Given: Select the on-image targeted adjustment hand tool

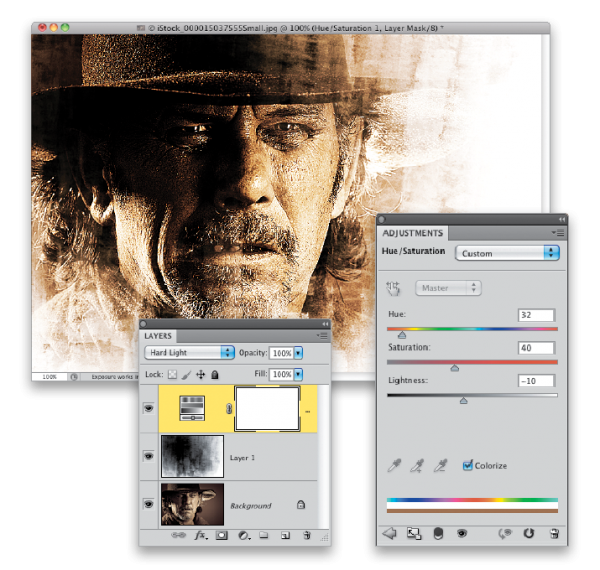Looking at the screenshot, I should coord(394,288).
